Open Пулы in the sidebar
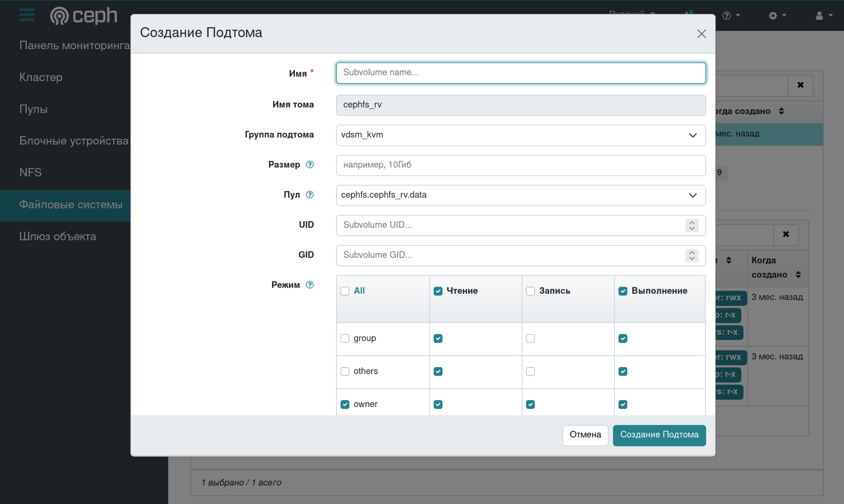 (34, 109)
